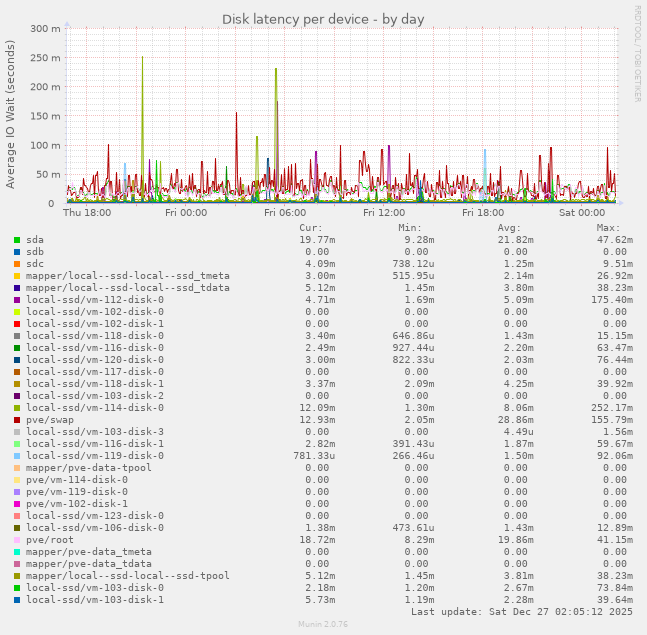647x635 pixels.
Task: Click 'local-ssd/vm-102-disk-0' legend label
Action: click(95, 312)
